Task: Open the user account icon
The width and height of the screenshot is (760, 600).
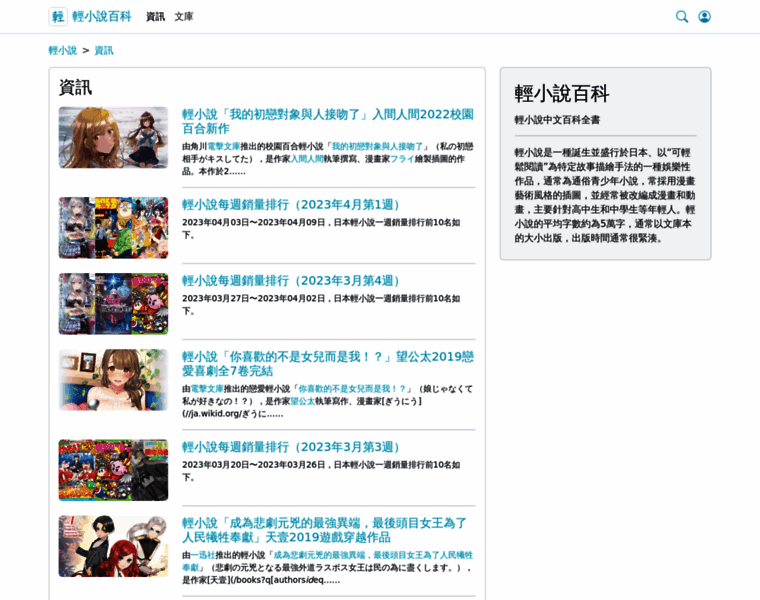Action: point(704,16)
